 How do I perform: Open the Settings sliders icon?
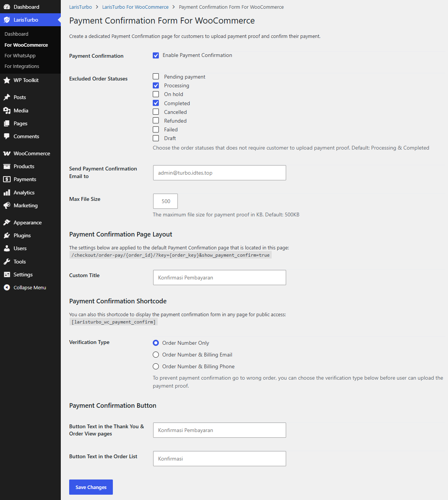(x=7, y=274)
